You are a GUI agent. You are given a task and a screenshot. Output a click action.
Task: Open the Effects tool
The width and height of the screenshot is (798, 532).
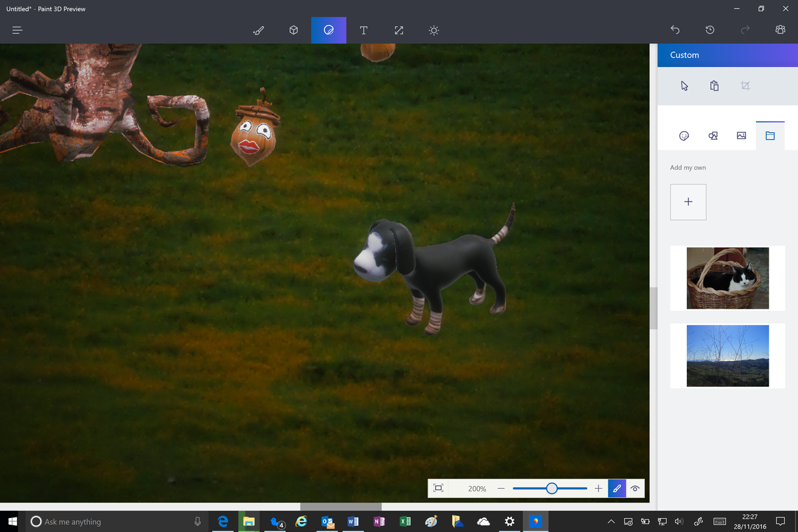pos(434,30)
